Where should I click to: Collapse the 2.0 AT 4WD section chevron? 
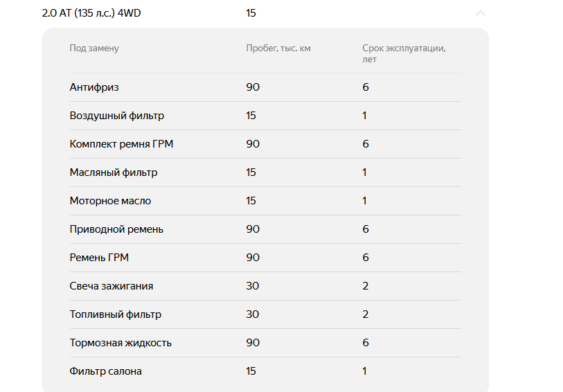pos(481,13)
